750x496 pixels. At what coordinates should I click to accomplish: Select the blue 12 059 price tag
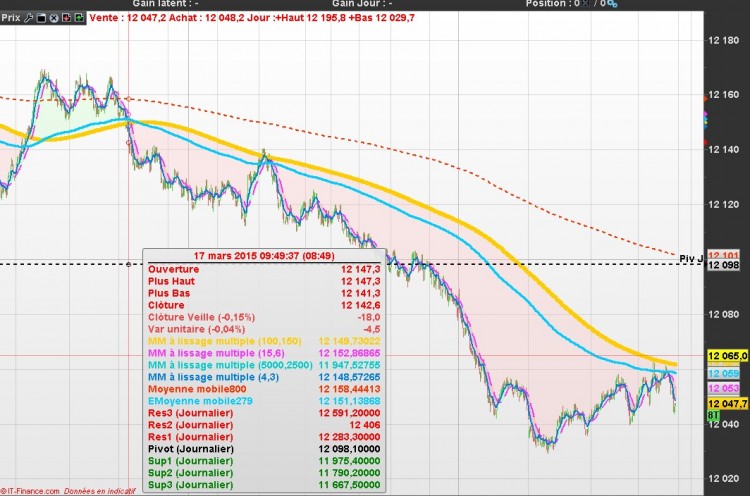[723, 374]
